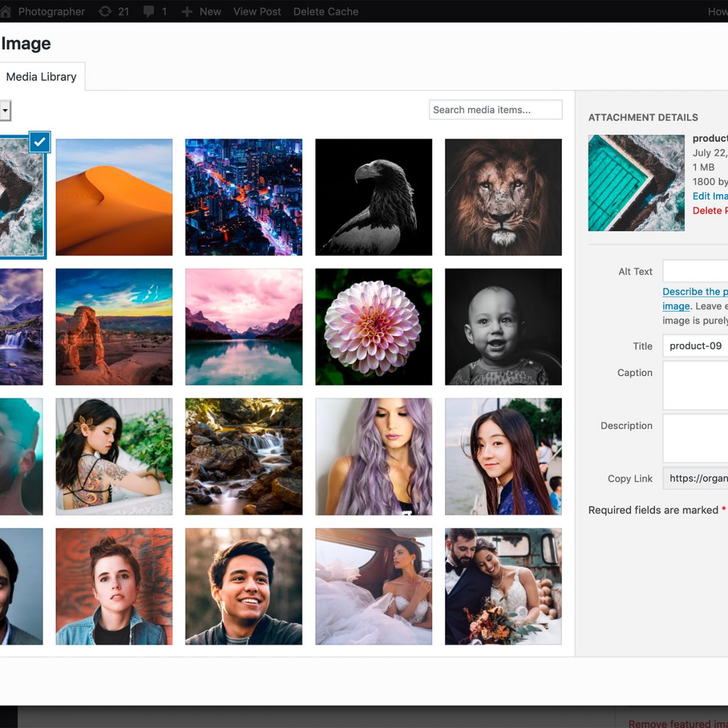Viewport: 728px width, 728px height.
Task: Select the bride in vintage car image
Action: 374,587
